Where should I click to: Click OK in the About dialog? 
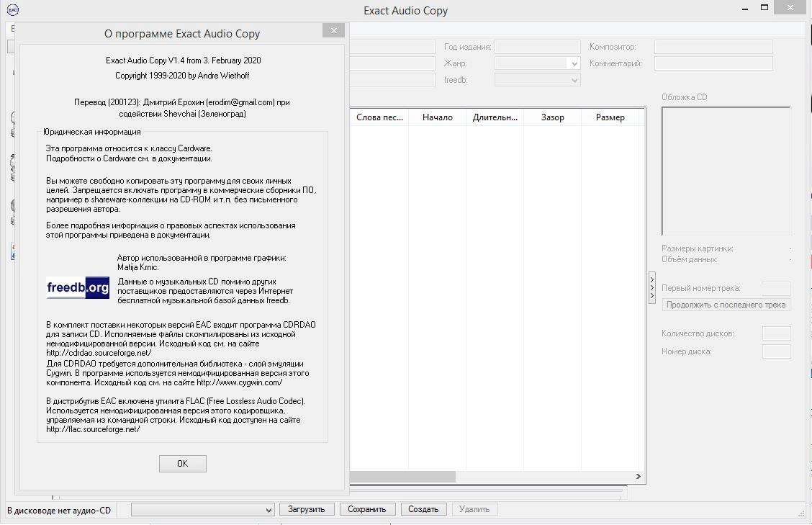[182, 463]
